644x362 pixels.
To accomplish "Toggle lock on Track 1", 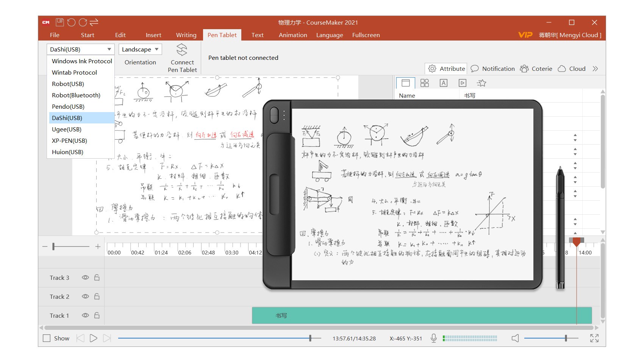I will click(x=97, y=315).
